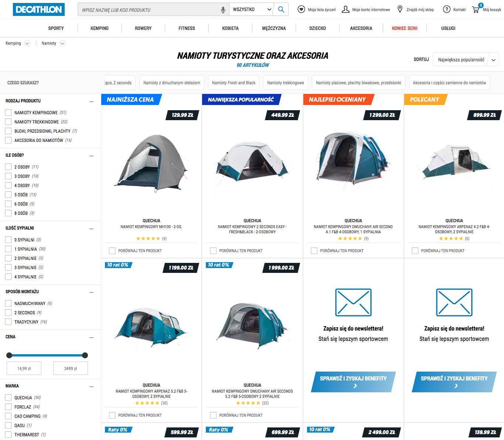The image size is (504, 440).
Task: Click the first newsletter envelope icon
Action: [x=353, y=302]
